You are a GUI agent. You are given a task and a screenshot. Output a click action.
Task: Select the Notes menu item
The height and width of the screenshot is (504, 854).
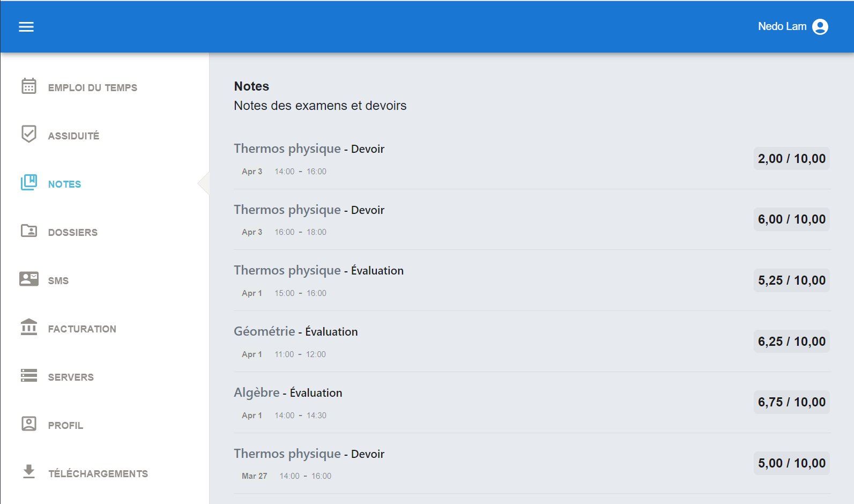(64, 184)
